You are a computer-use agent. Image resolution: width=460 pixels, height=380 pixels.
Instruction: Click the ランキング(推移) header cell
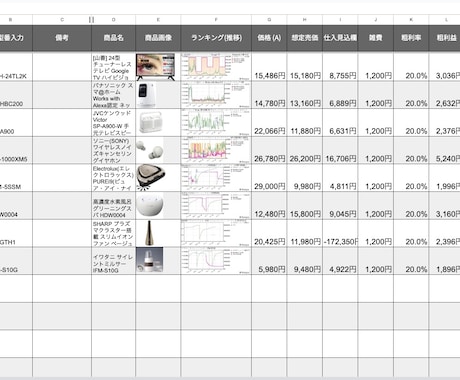click(x=216, y=38)
